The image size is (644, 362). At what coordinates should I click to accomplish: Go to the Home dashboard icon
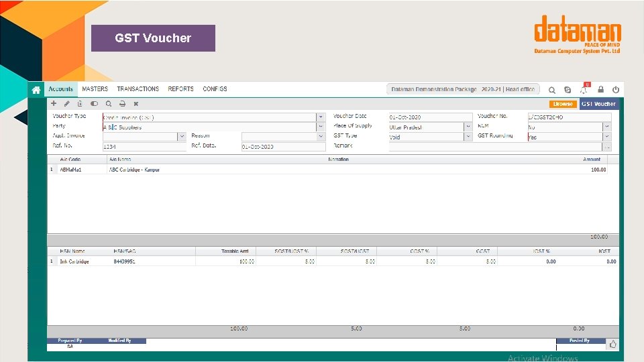(36, 90)
